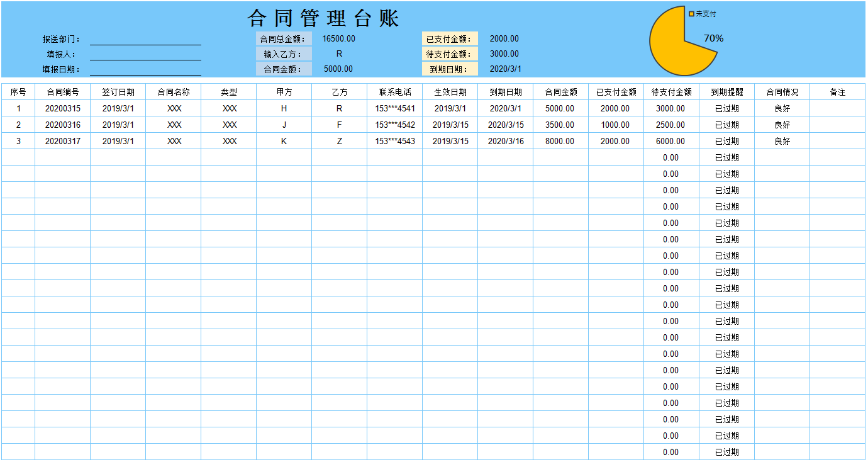Select 已支付金额 cell 1000.00
The image size is (868, 462).
[616, 125]
